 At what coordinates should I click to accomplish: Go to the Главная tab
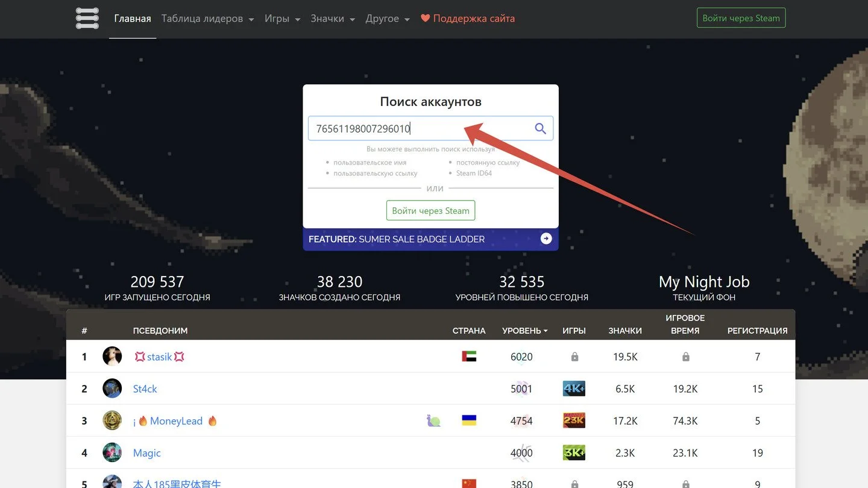click(133, 19)
